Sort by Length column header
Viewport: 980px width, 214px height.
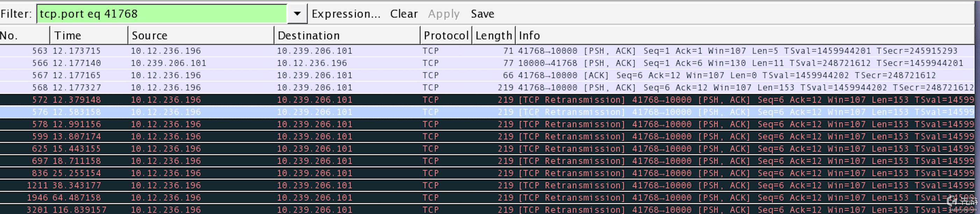pos(493,35)
